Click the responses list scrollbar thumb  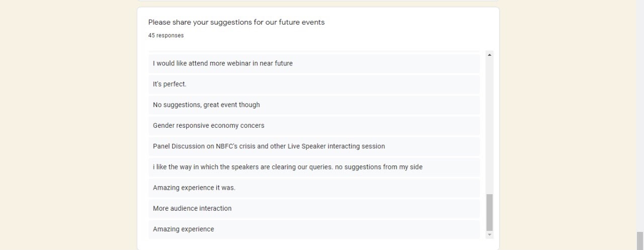pos(490,212)
